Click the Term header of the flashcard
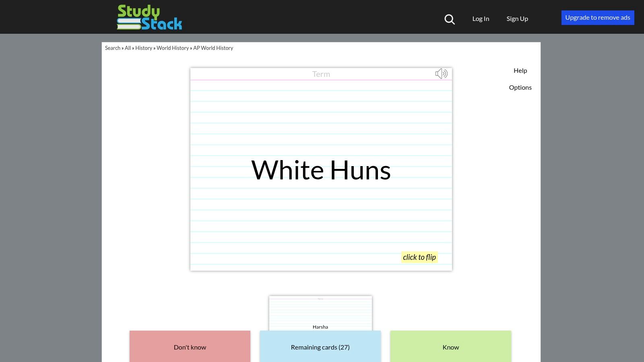 coord(321,74)
